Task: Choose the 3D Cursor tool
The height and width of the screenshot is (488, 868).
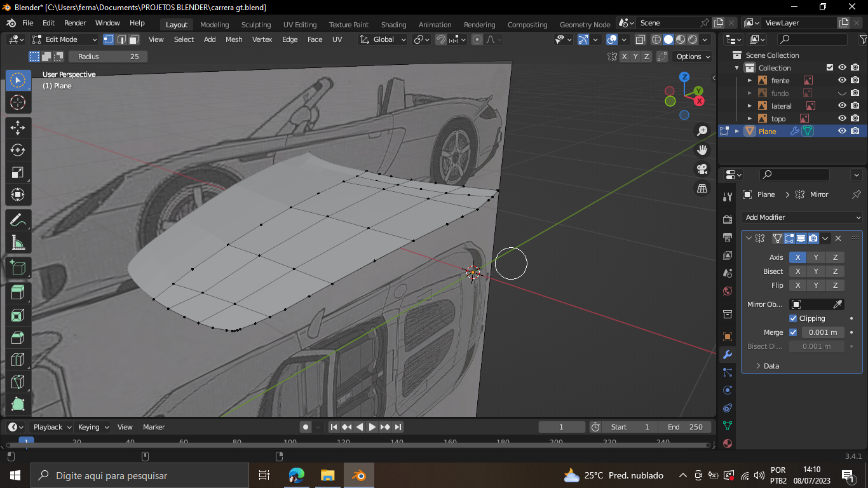Action: (18, 102)
